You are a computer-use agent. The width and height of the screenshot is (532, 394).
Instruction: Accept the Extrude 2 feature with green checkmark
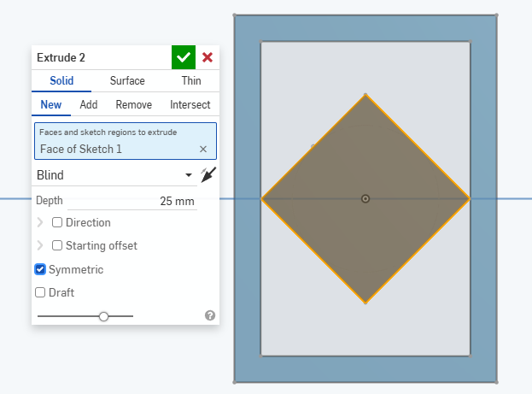(183, 57)
